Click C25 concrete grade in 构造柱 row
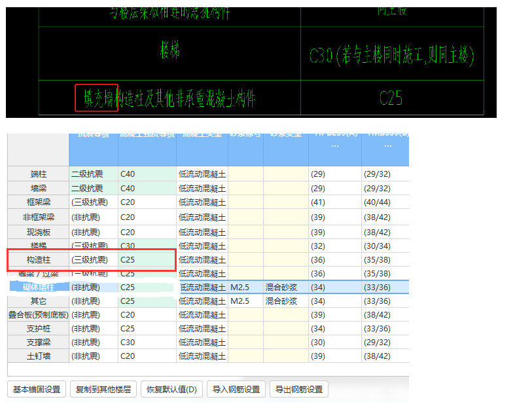The width and height of the screenshot is (532, 410). point(147,260)
